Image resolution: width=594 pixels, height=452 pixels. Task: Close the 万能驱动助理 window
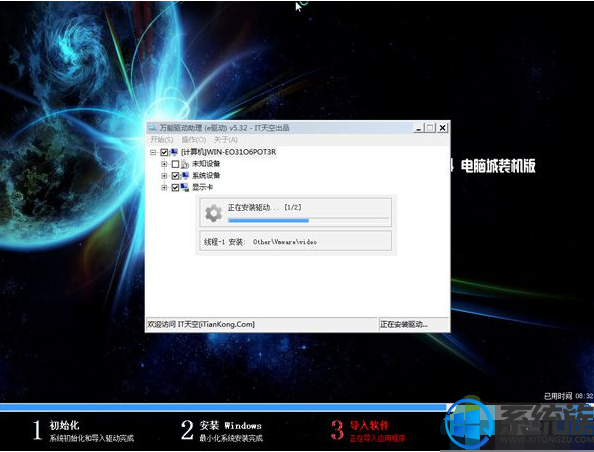(x=442, y=128)
